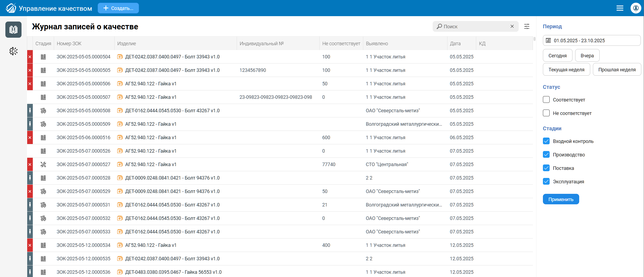Clear the search field with X icon
The image size is (644, 277).
512,26
